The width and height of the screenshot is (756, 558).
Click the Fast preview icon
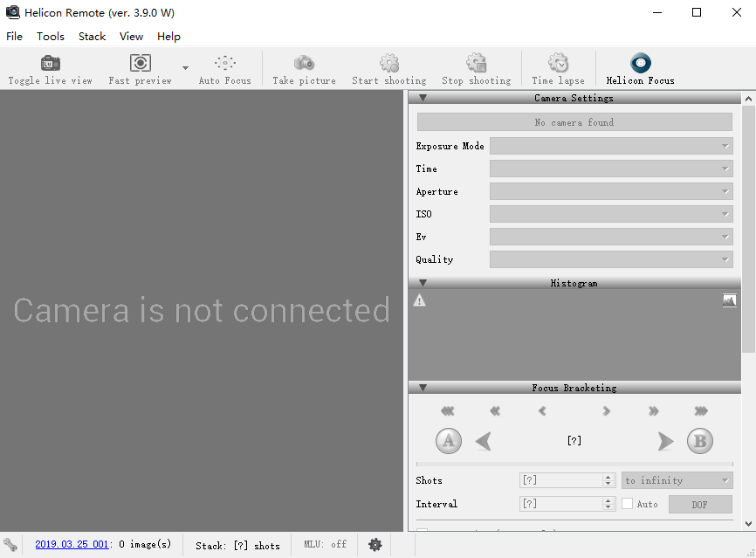(141, 63)
